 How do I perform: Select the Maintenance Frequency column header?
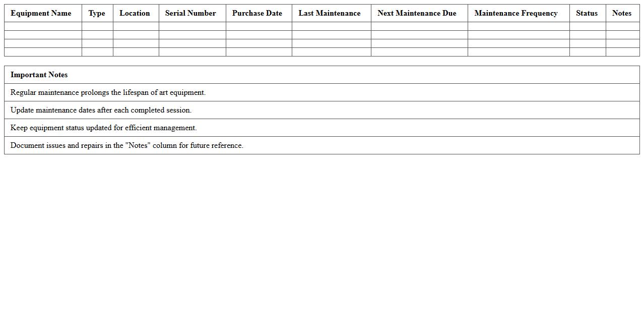tap(516, 13)
